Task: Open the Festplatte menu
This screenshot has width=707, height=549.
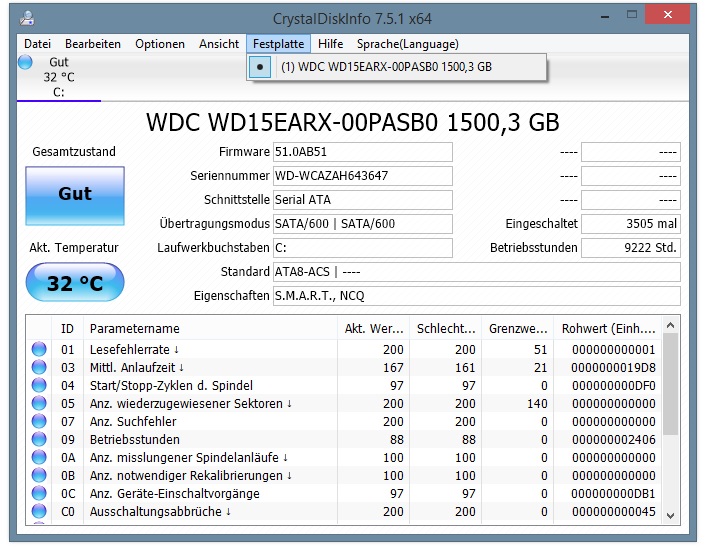Action: (278, 44)
